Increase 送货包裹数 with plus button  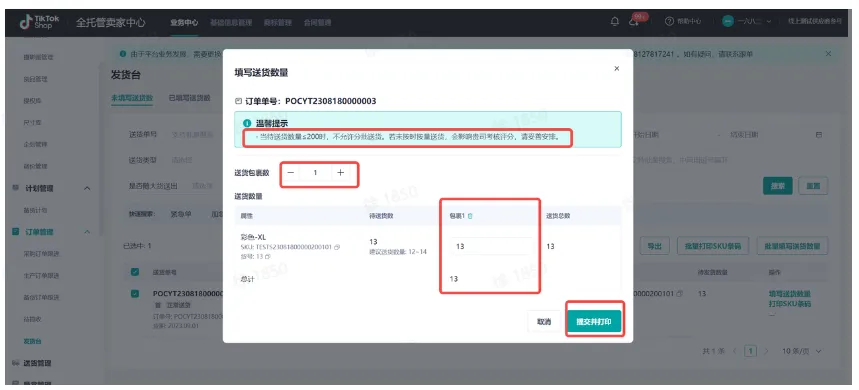(x=340, y=173)
